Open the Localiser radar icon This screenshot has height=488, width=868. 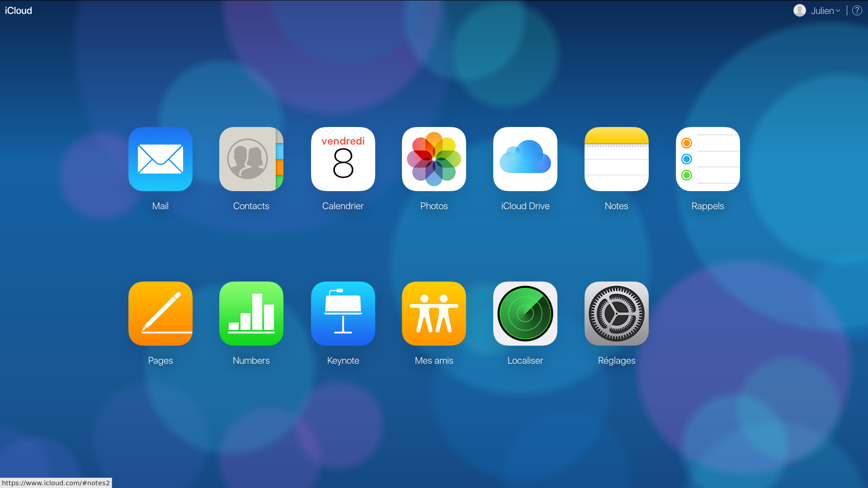tap(525, 314)
